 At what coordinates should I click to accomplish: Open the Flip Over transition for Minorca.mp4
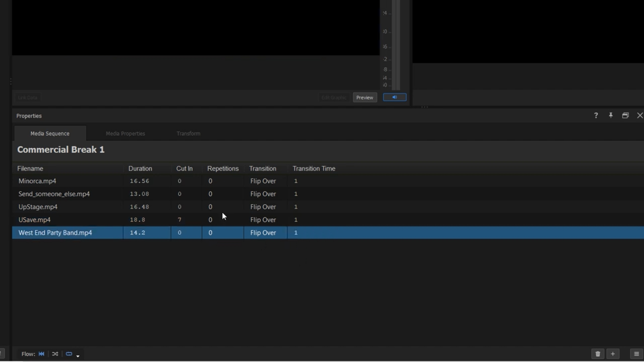(x=263, y=181)
